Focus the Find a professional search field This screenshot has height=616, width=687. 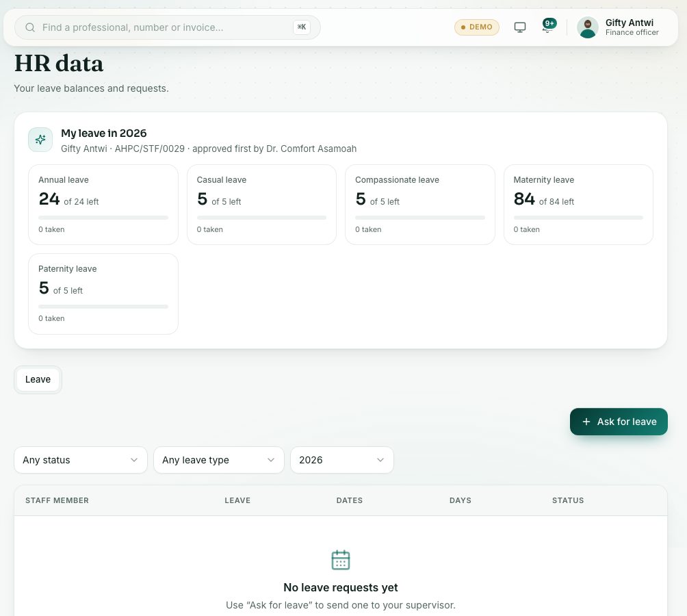point(168,27)
